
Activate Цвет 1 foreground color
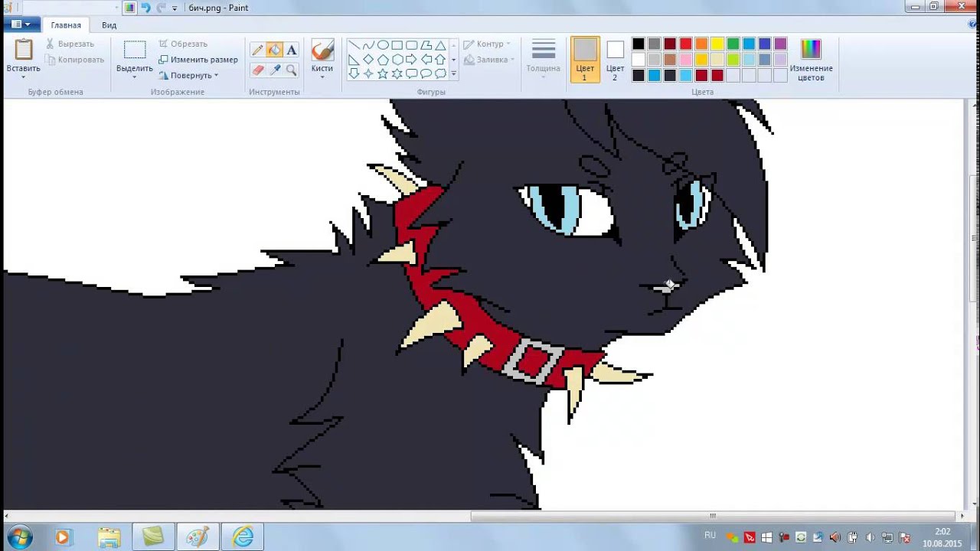(x=585, y=60)
